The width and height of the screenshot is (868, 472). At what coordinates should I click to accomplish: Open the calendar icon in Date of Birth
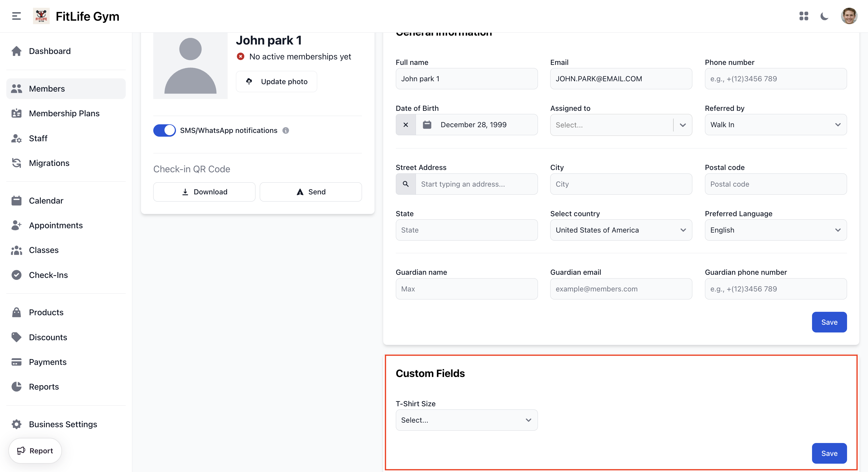(427, 124)
